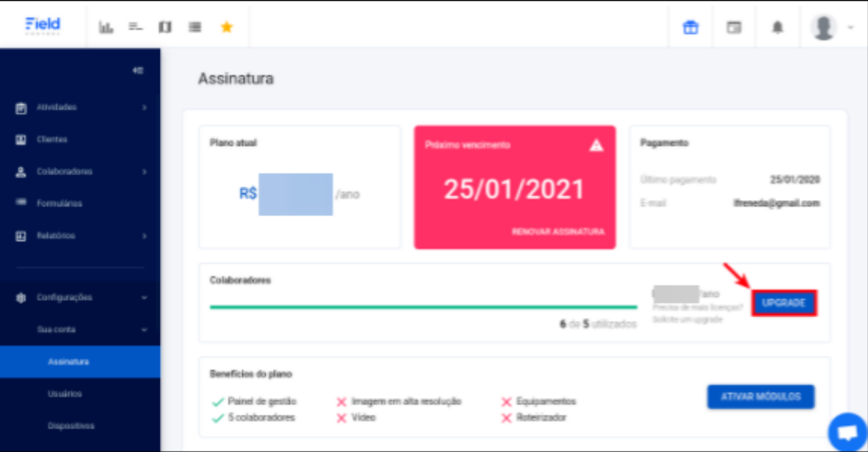This screenshot has height=452, width=868.
Task: Click the notification bell icon
Action: coord(778,27)
